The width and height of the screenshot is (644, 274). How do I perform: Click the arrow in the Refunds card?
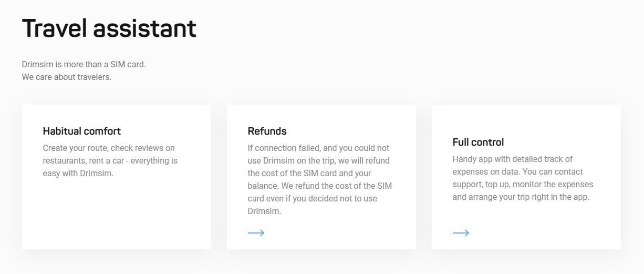256,233
